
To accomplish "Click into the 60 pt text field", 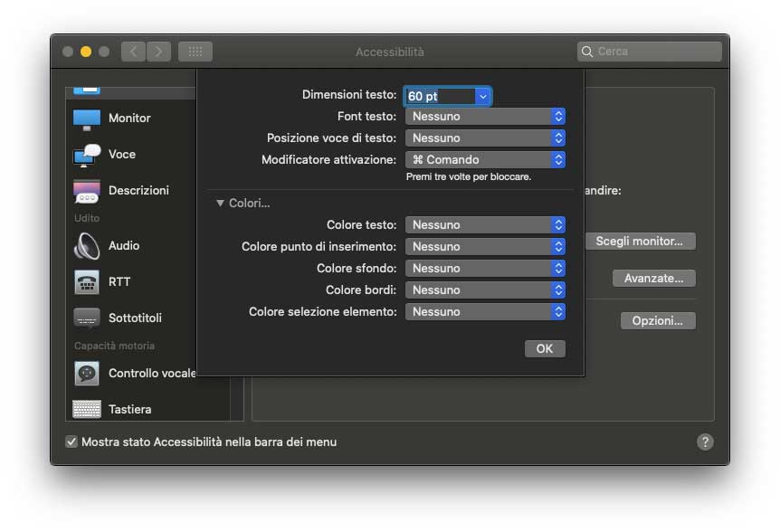I will pos(441,97).
